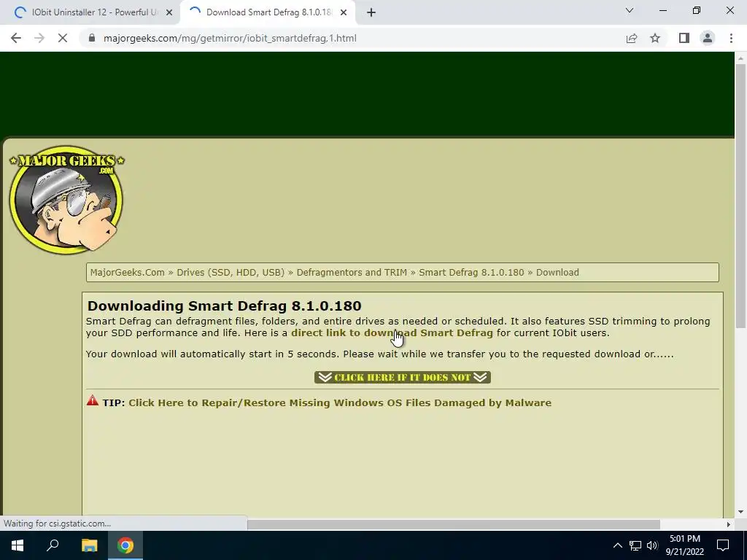Click Downloading Smart Defrag 8.1.0.180 heading
This screenshot has height=560, width=747.
[225, 306]
